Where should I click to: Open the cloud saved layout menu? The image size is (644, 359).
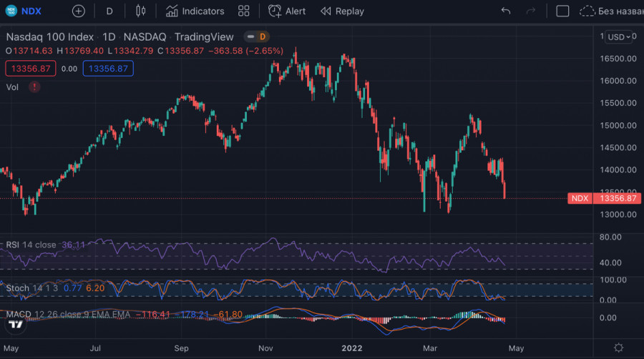pos(611,11)
